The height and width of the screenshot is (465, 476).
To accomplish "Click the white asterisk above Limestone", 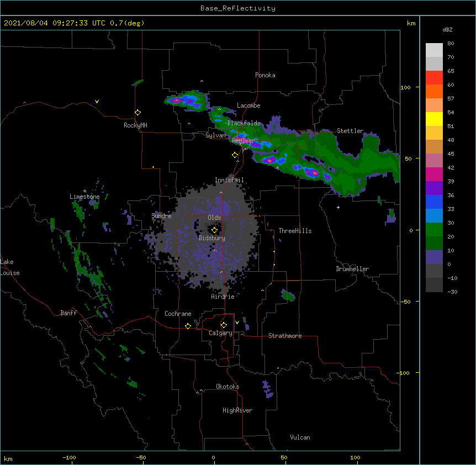I will [84, 191].
